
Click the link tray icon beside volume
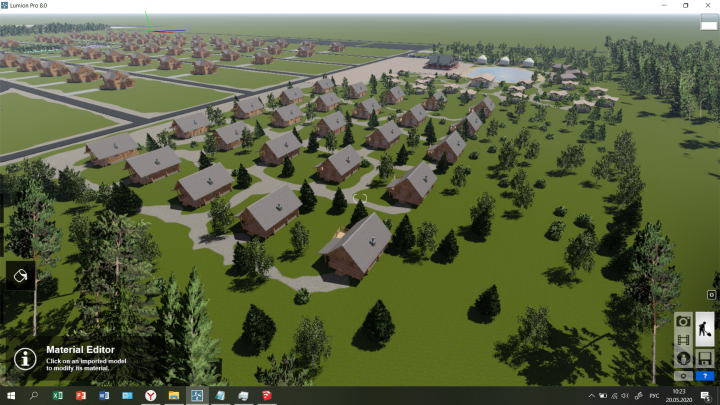pyautogui.click(x=639, y=395)
